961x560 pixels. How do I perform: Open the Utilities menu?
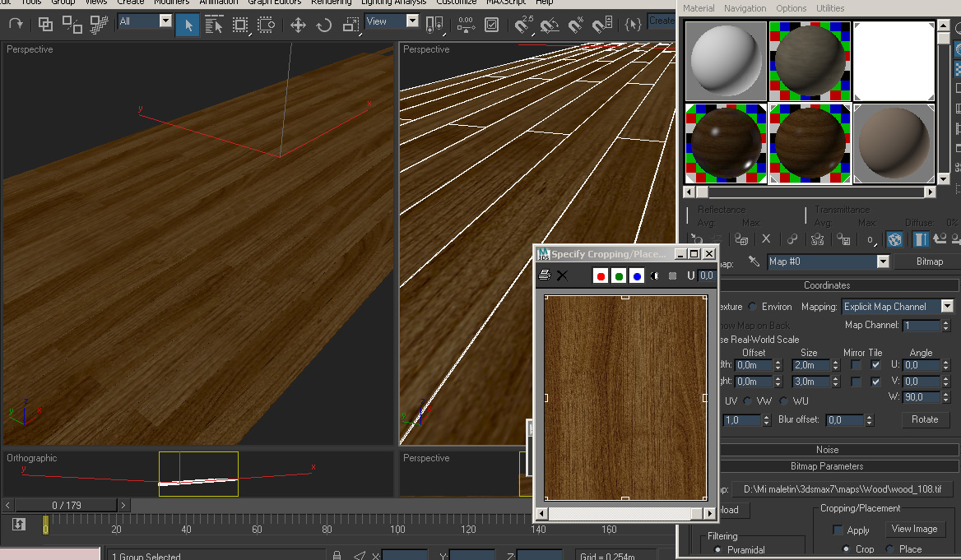pyautogui.click(x=830, y=8)
